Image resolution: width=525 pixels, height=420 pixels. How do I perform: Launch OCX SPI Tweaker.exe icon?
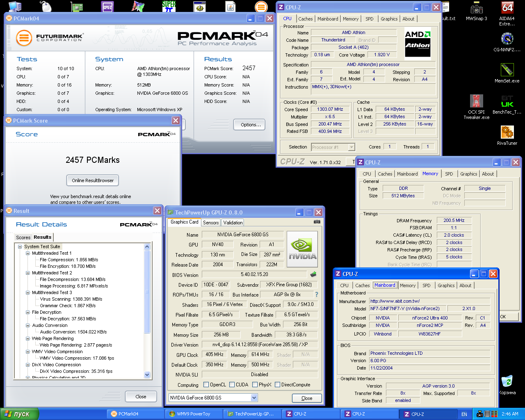(x=477, y=107)
